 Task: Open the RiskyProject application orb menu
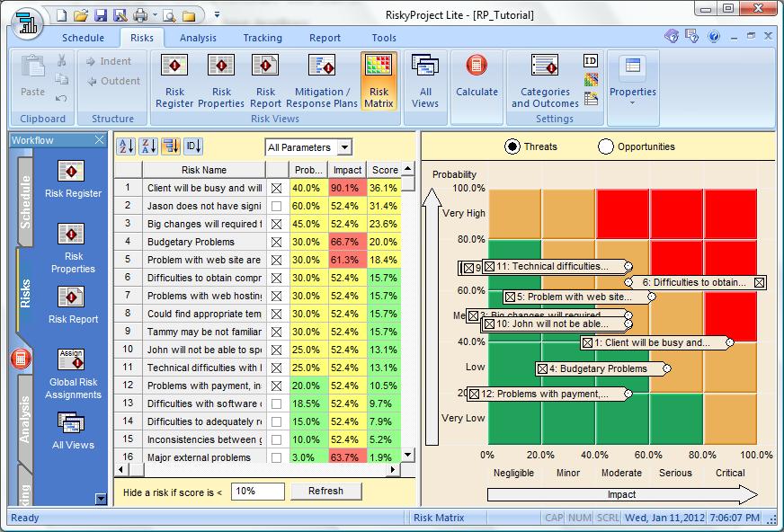tap(27, 22)
